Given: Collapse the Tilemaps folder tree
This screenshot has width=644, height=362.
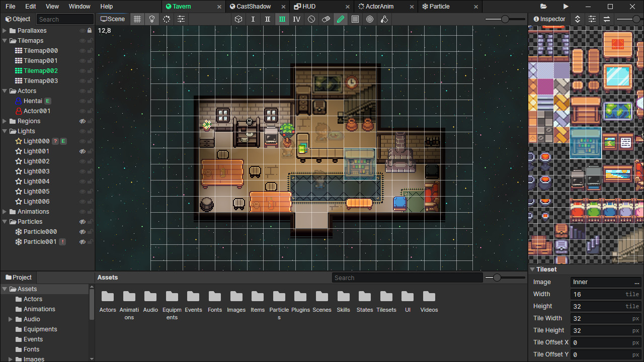Looking at the screenshot, I should click(x=5, y=40).
